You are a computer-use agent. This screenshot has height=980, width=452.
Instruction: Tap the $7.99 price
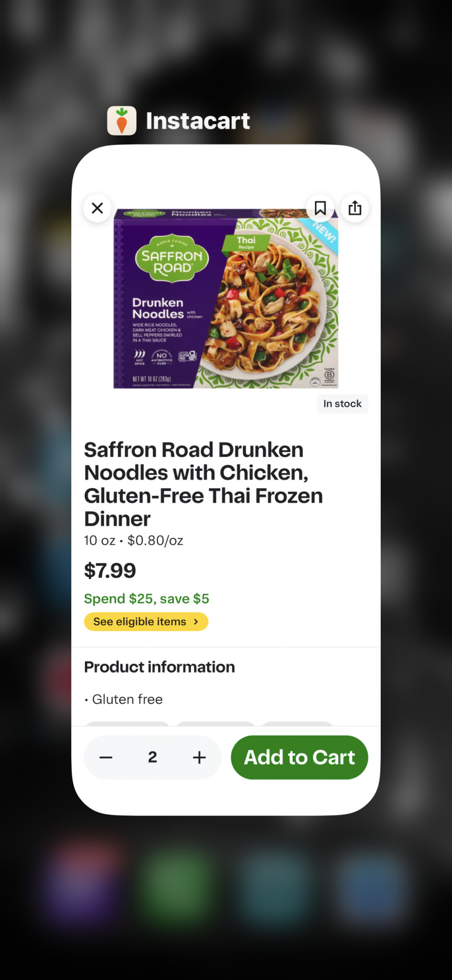coord(110,570)
